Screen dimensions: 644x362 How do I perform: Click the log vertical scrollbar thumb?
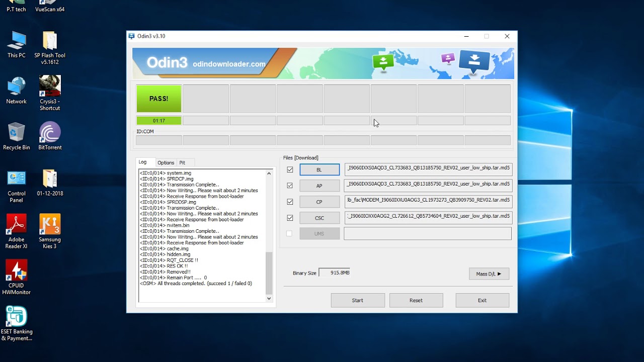pyautogui.click(x=269, y=273)
